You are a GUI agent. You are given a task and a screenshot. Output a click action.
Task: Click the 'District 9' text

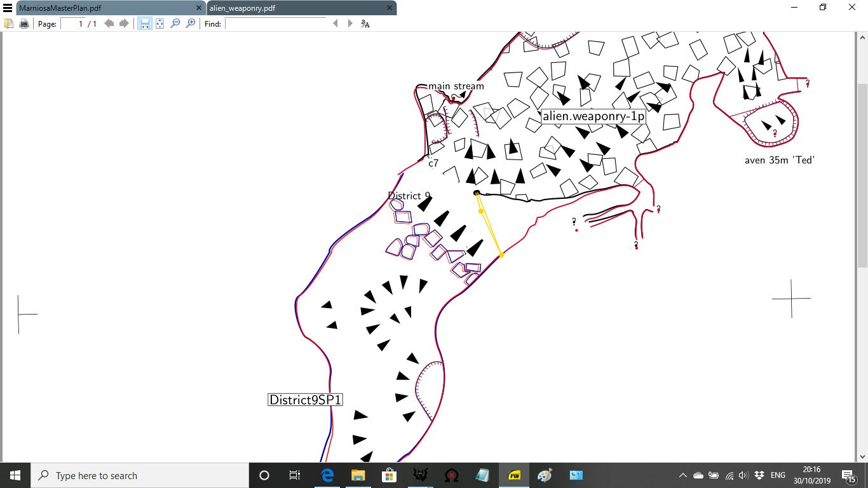409,196
